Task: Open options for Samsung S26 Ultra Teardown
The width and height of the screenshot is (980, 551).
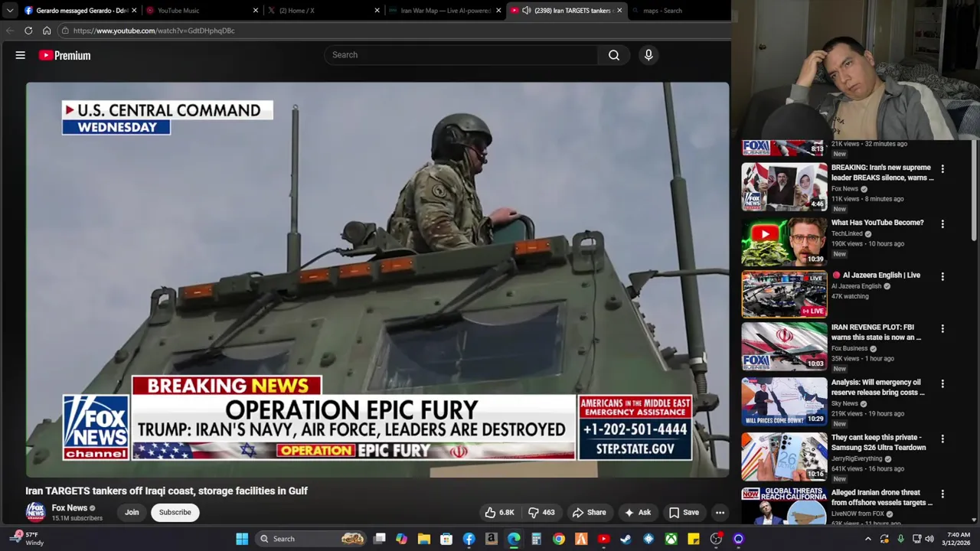Action: pyautogui.click(x=942, y=439)
